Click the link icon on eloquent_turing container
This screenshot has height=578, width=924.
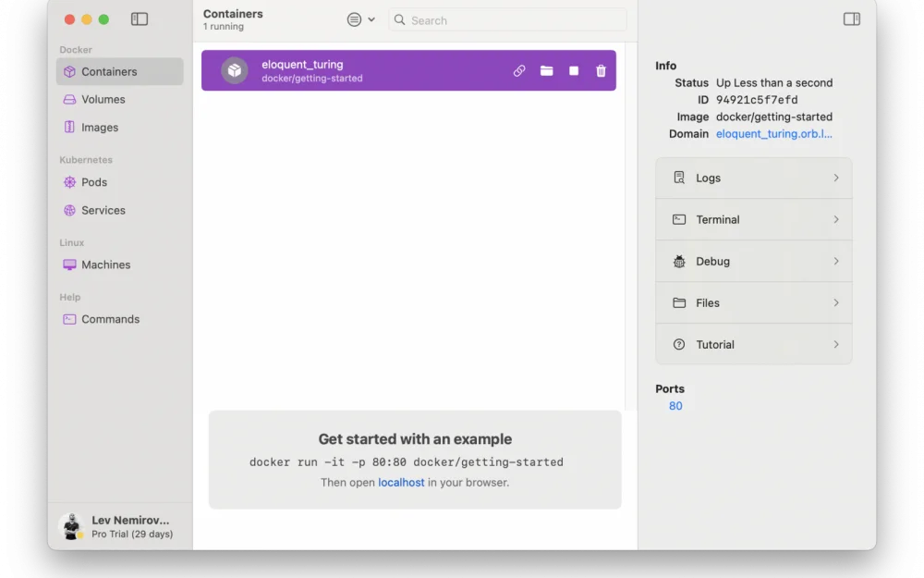tap(519, 71)
